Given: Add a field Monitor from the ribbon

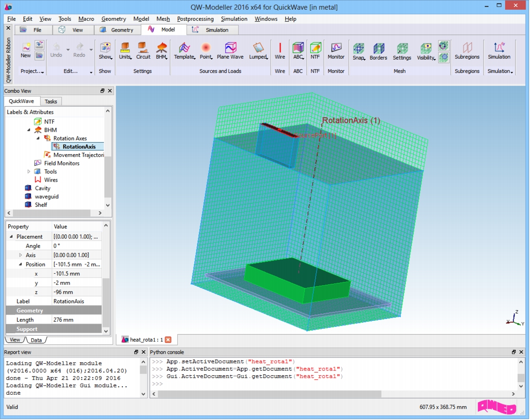Looking at the screenshot, I should click(336, 51).
